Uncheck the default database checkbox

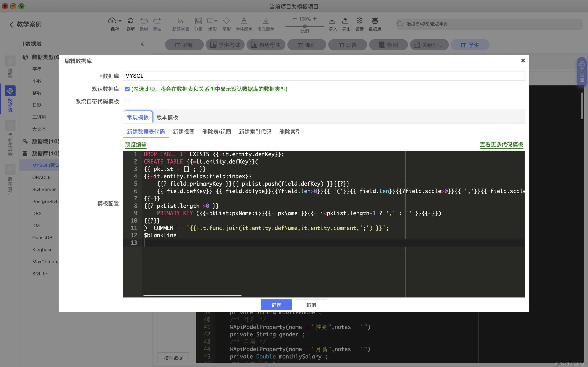click(127, 89)
